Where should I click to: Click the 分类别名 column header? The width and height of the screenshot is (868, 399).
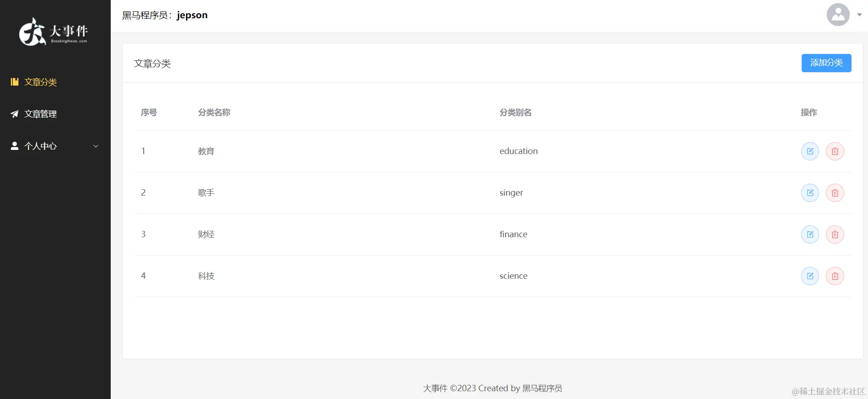[516, 112]
